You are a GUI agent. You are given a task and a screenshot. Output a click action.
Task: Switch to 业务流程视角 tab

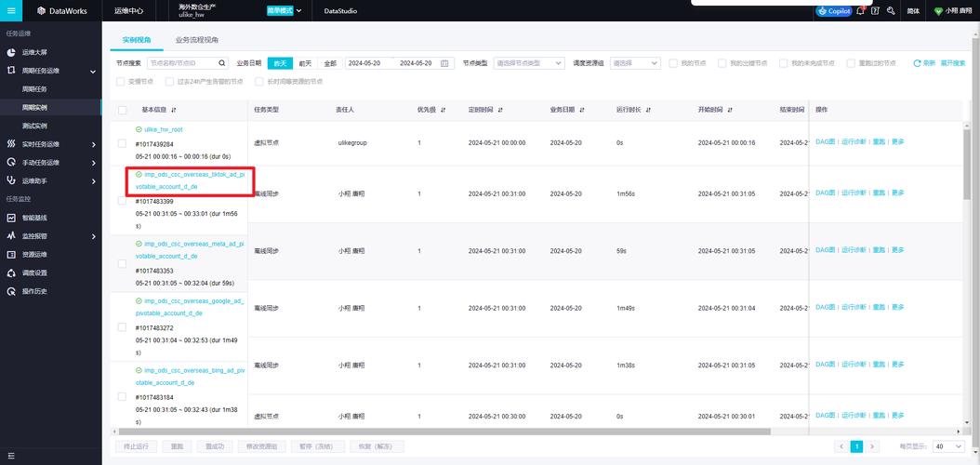pos(197,40)
